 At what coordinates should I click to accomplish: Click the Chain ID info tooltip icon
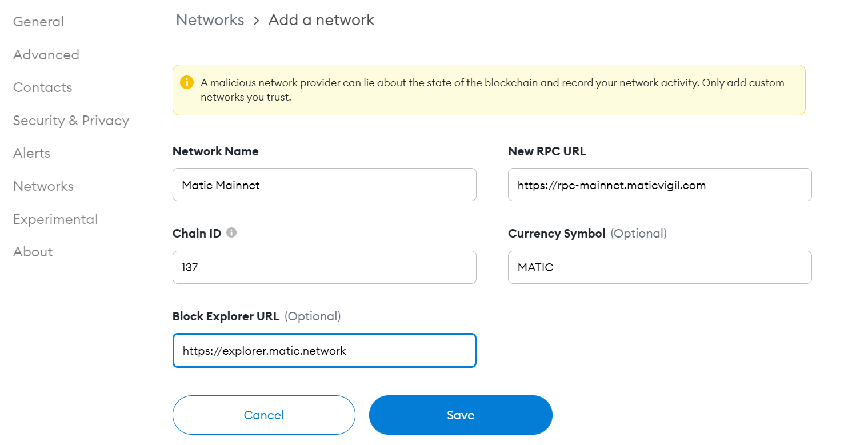231,233
